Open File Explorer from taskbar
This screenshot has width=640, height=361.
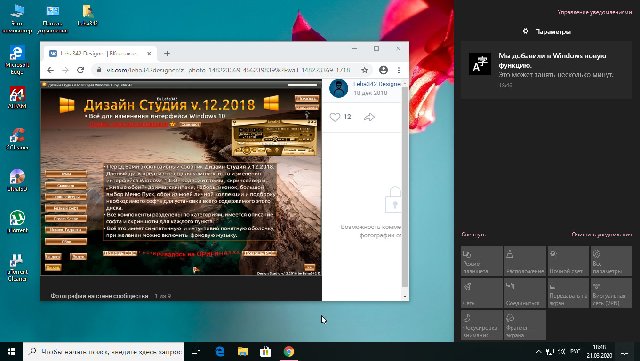(x=243, y=352)
